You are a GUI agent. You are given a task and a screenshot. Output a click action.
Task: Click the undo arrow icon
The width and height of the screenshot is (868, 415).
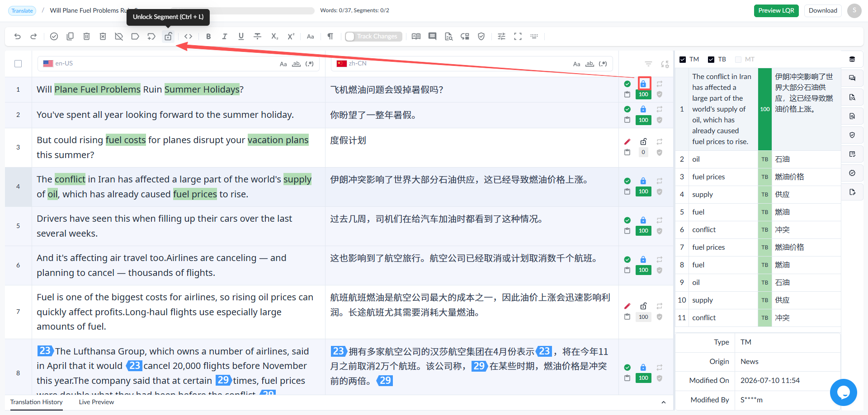pyautogui.click(x=18, y=37)
